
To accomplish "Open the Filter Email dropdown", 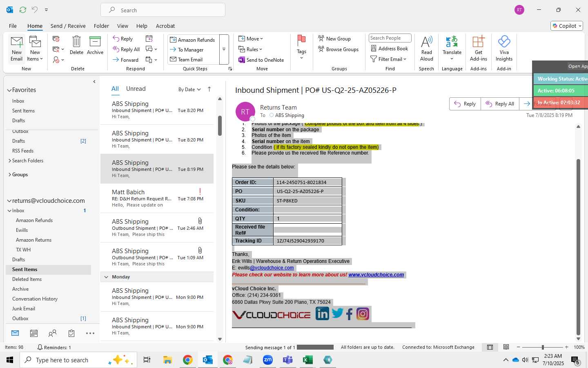I will coord(388,59).
